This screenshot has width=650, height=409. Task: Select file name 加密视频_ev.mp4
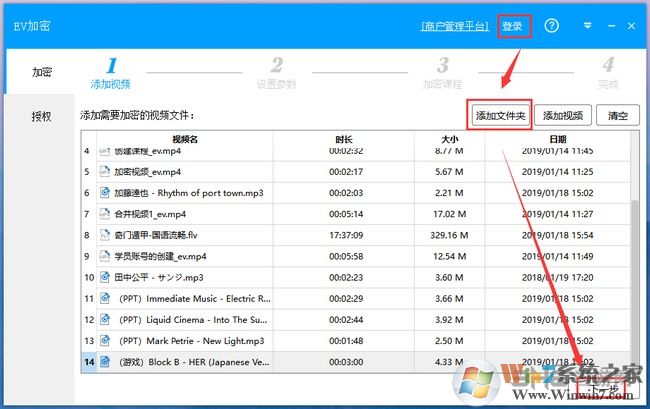(148, 172)
